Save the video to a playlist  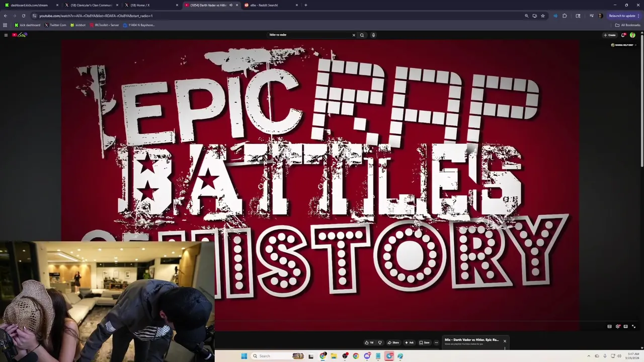(x=425, y=342)
